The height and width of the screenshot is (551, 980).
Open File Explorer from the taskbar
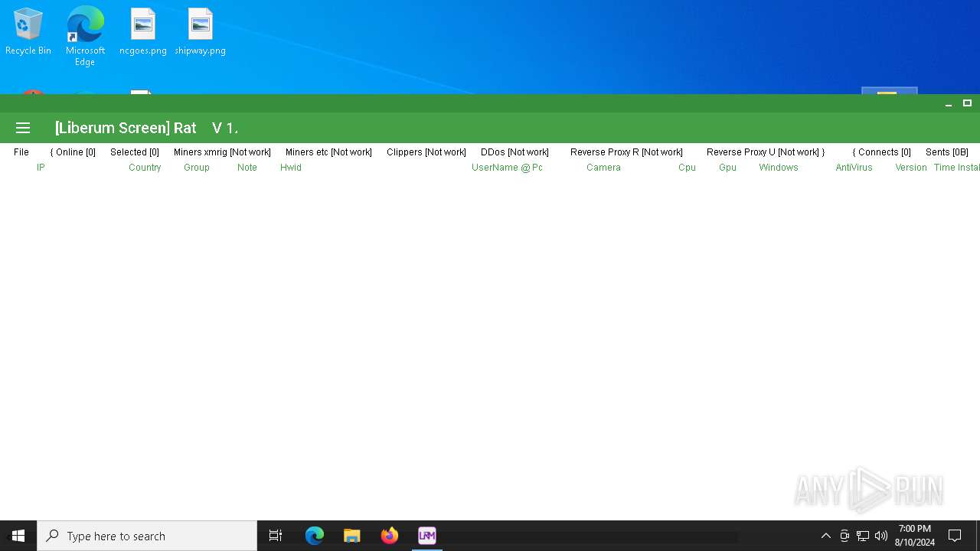[x=352, y=536]
